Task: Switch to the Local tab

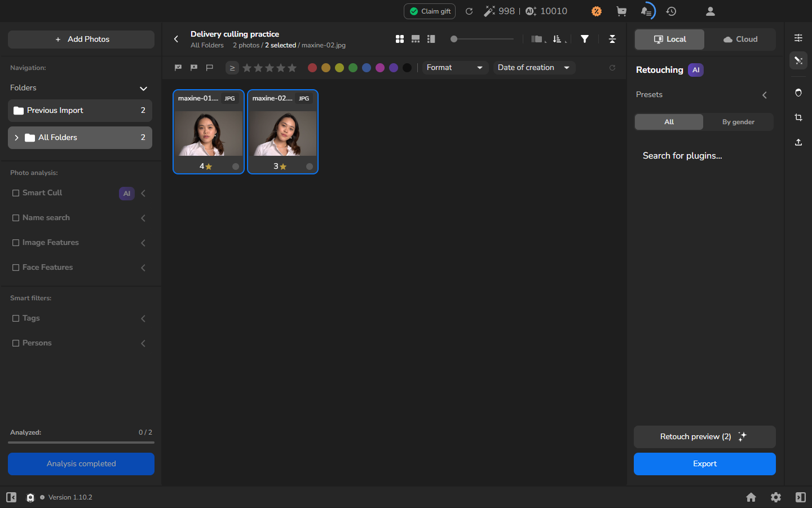Action: pyautogui.click(x=670, y=40)
